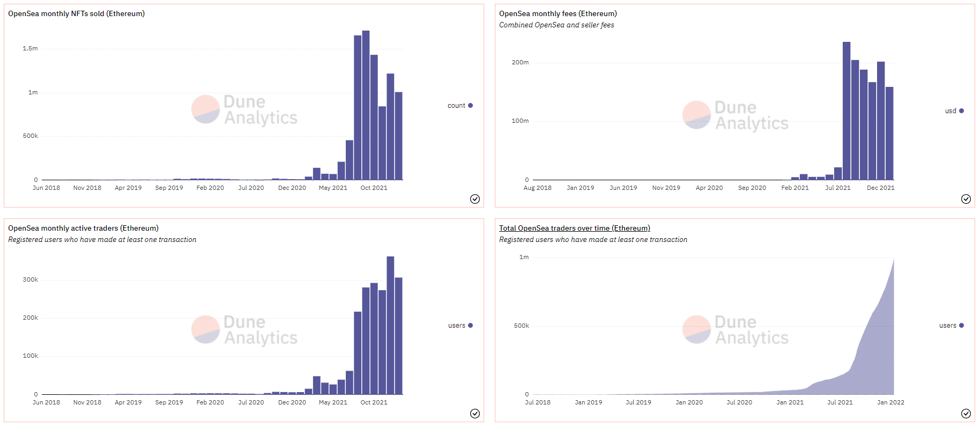This screenshot has height=427, width=980.
Task: Click 'Dec 2021' label on fees chart
Action: click(881, 188)
